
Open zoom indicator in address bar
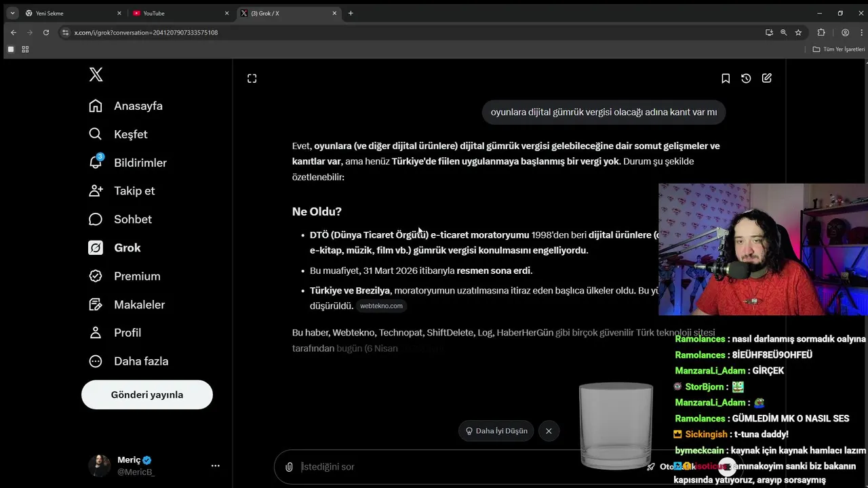783,32
